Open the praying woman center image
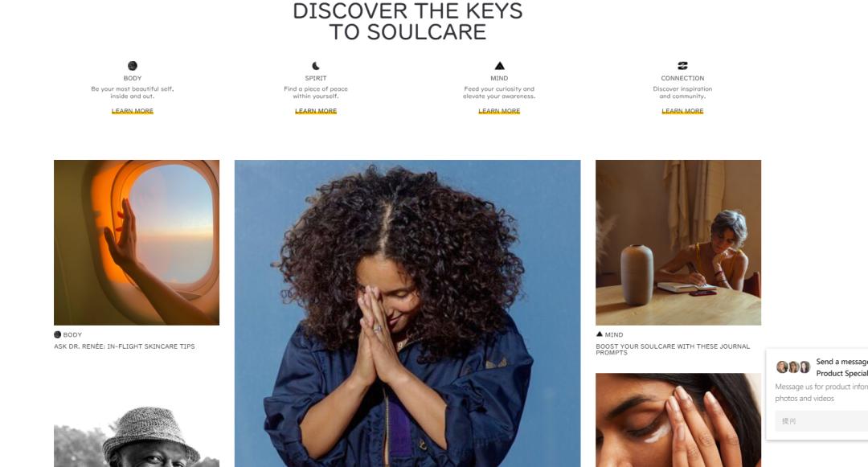The width and height of the screenshot is (868, 467). (x=407, y=313)
